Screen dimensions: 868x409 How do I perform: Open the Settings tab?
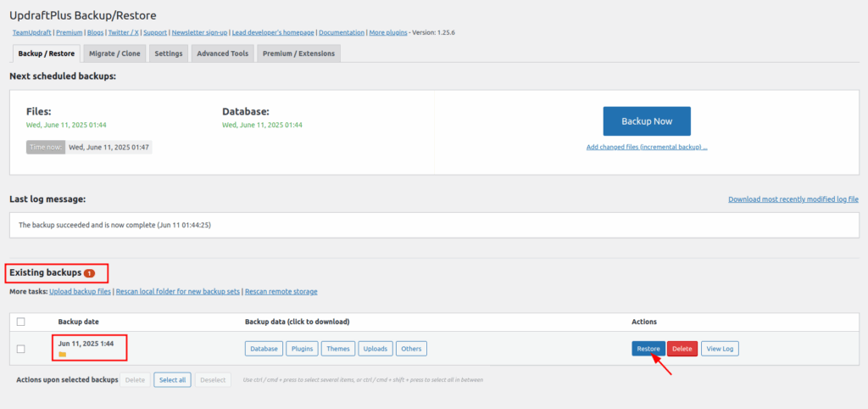tap(169, 53)
